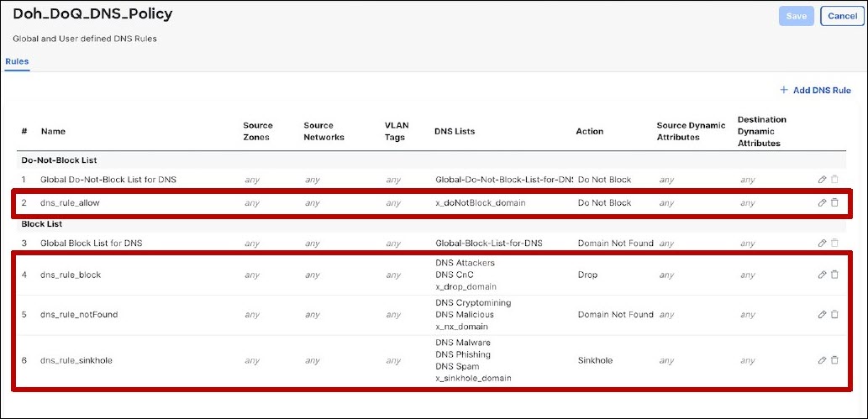Click Domain Not Found action of dns_rule_notFound
868x419 pixels.
[616, 314]
